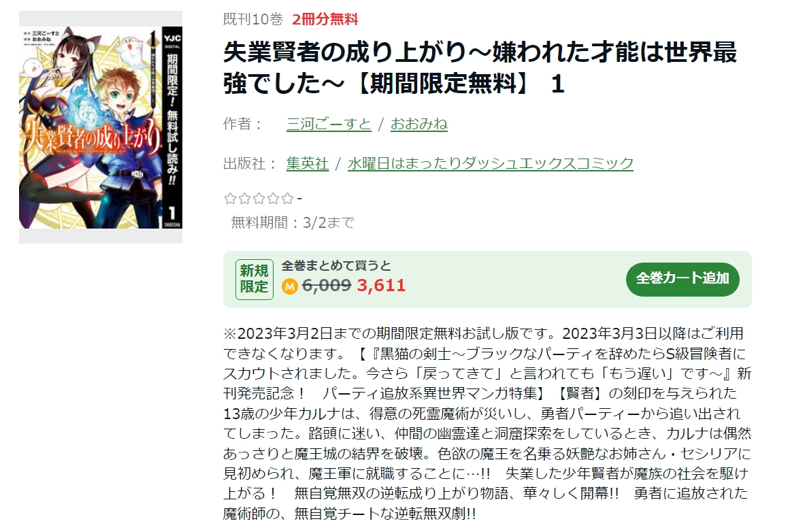Click the 2冊分無料 red label
Viewport: 788px width, 532px height.
[x=325, y=20]
